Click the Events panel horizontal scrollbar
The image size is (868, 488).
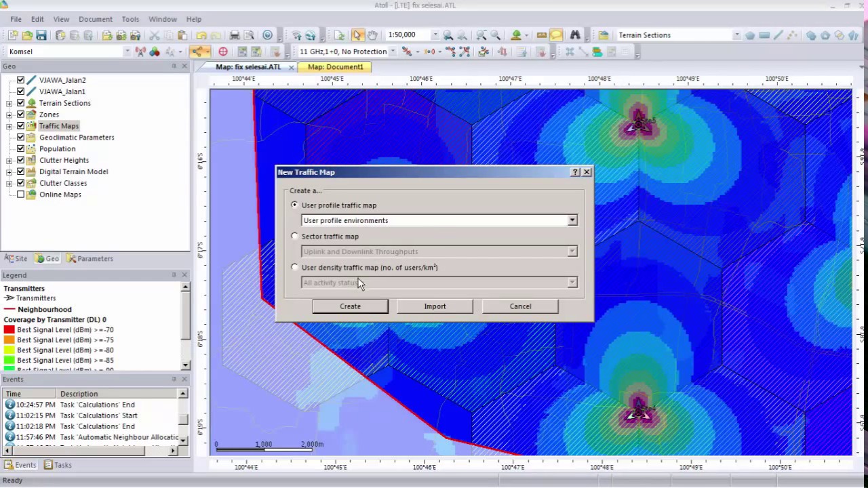[92, 450]
